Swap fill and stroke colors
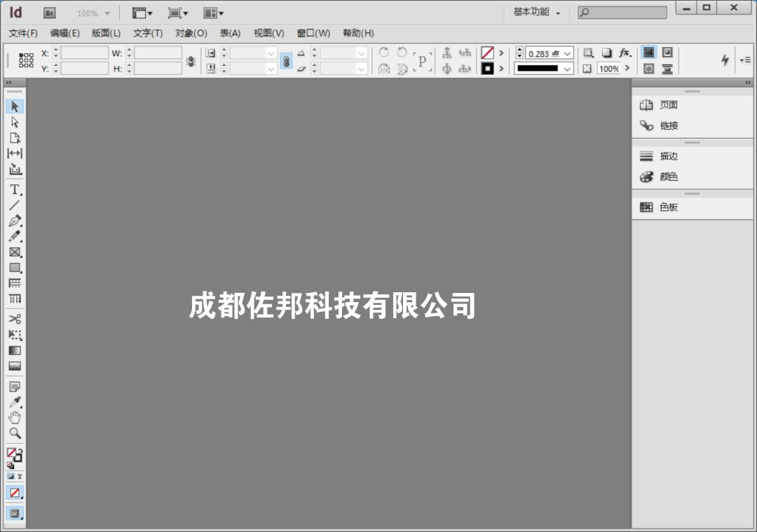The width and height of the screenshot is (757, 532). (x=21, y=449)
